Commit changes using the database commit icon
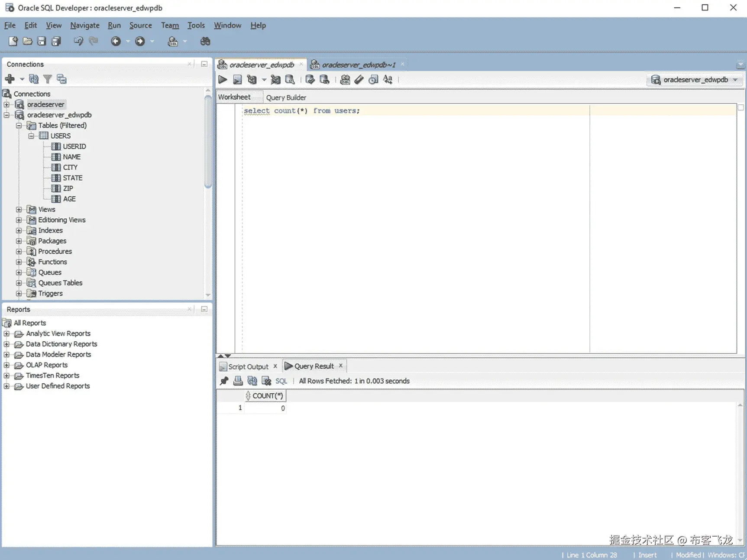The width and height of the screenshot is (747, 560). [x=309, y=79]
